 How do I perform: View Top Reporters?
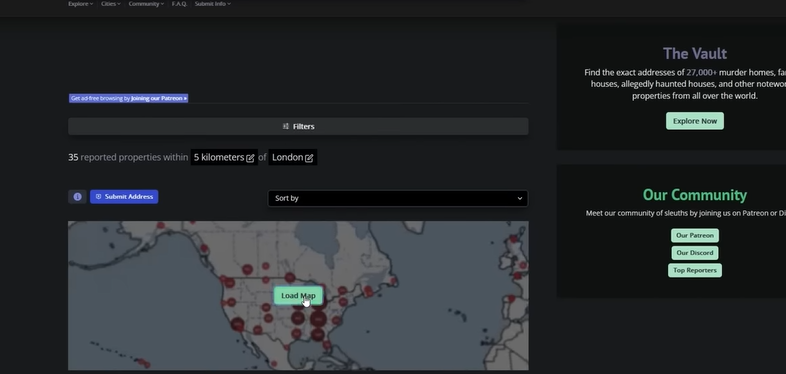coord(695,270)
